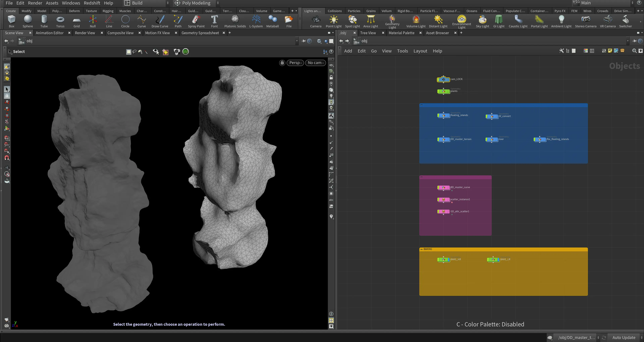Screen dimensions: 644x342
Task: Choose the Grid shelf tool
Action: click(76, 21)
